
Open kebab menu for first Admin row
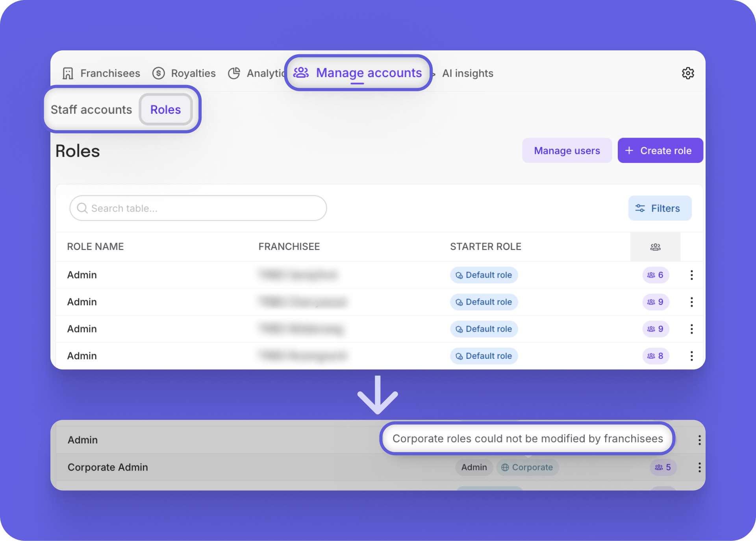tap(691, 275)
